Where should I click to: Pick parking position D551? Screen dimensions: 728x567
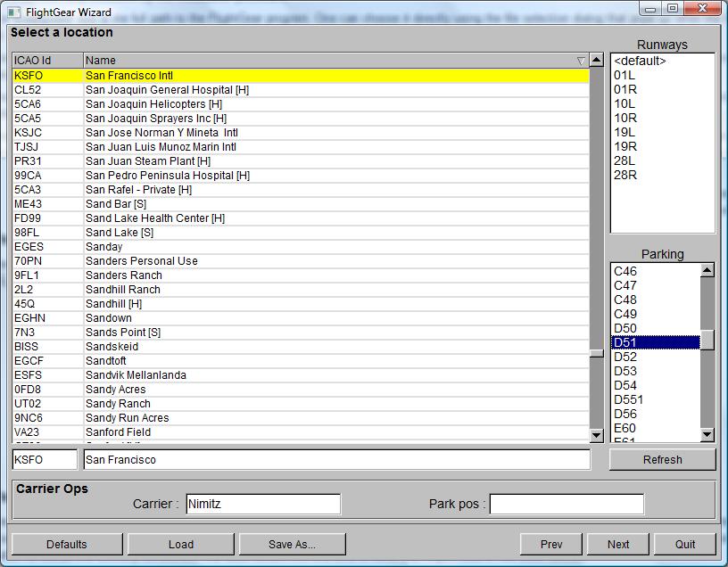tap(656, 400)
